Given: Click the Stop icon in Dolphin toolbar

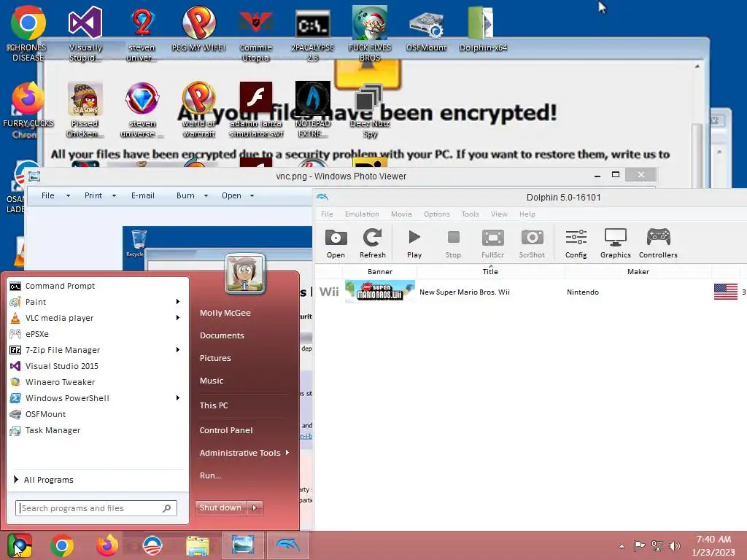Looking at the screenshot, I should click(453, 244).
